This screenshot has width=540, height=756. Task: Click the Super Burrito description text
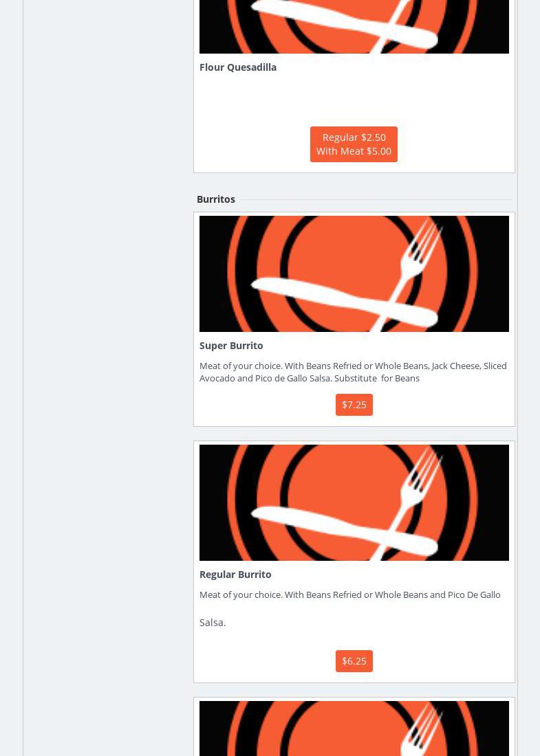click(353, 372)
